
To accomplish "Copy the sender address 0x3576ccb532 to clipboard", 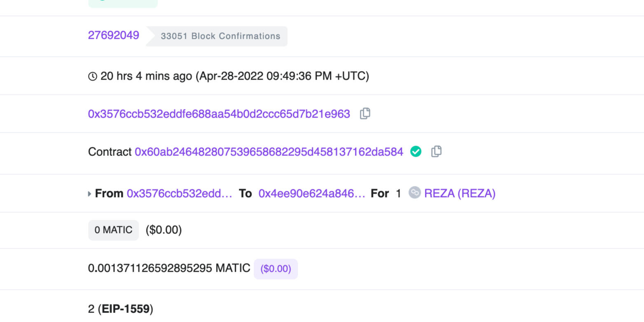I will 365,113.
